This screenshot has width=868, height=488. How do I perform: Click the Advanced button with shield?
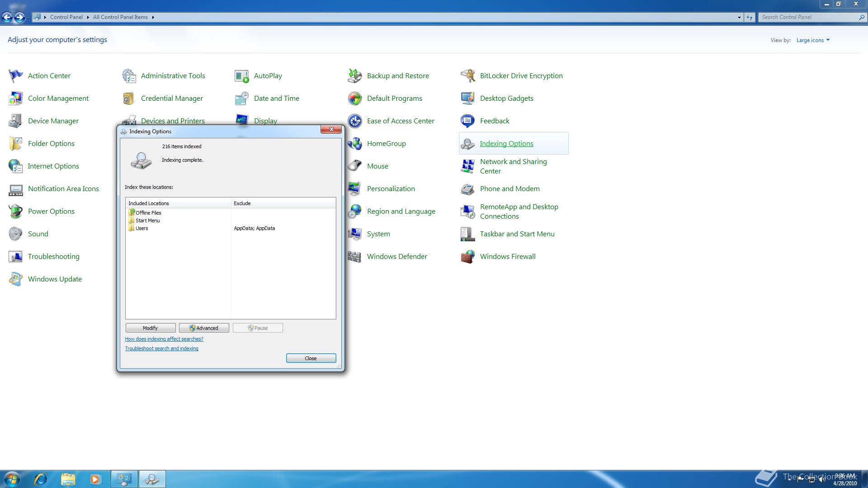pyautogui.click(x=204, y=328)
